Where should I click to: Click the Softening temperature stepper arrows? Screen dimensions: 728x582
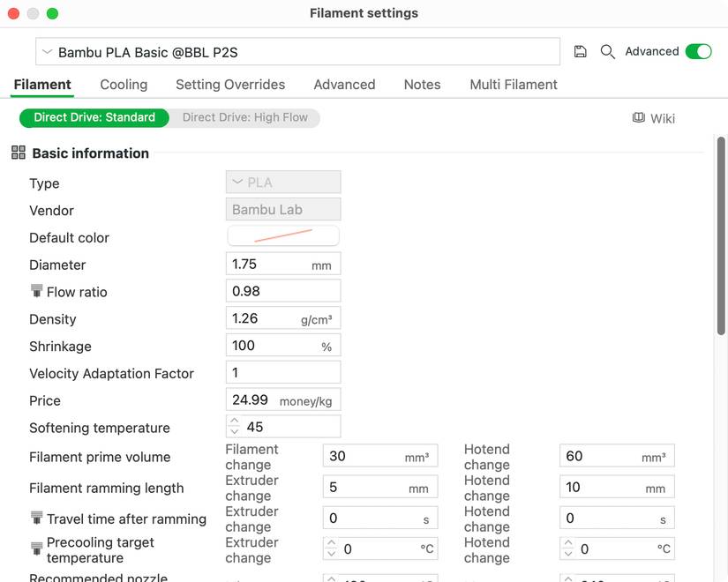234,427
